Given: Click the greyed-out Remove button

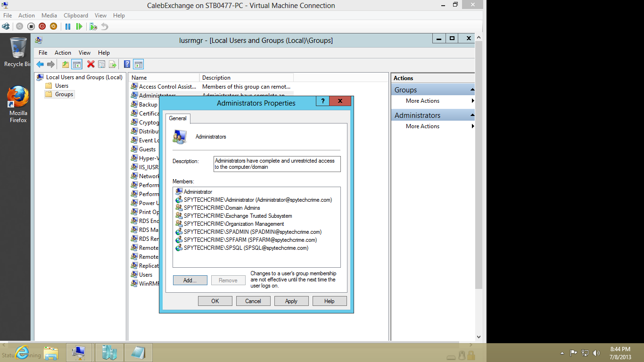Looking at the screenshot, I should (228, 280).
